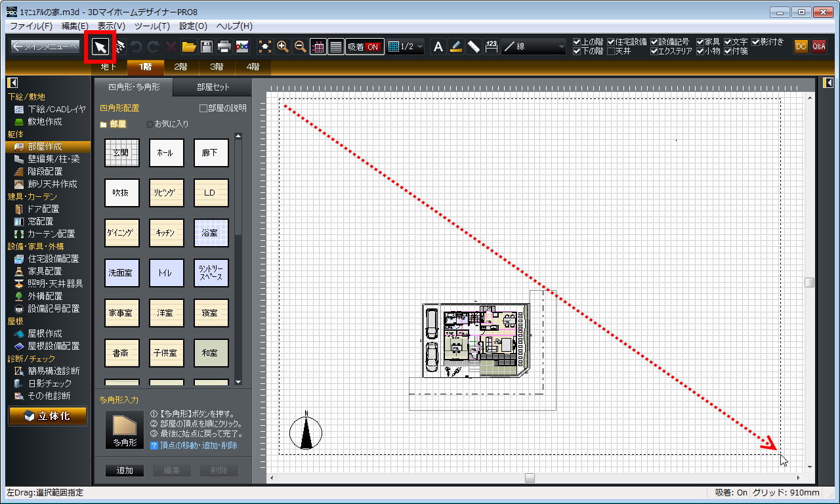Screen dimensions: 840x504
Task: Click the print icon in toolbar
Action: [x=224, y=47]
